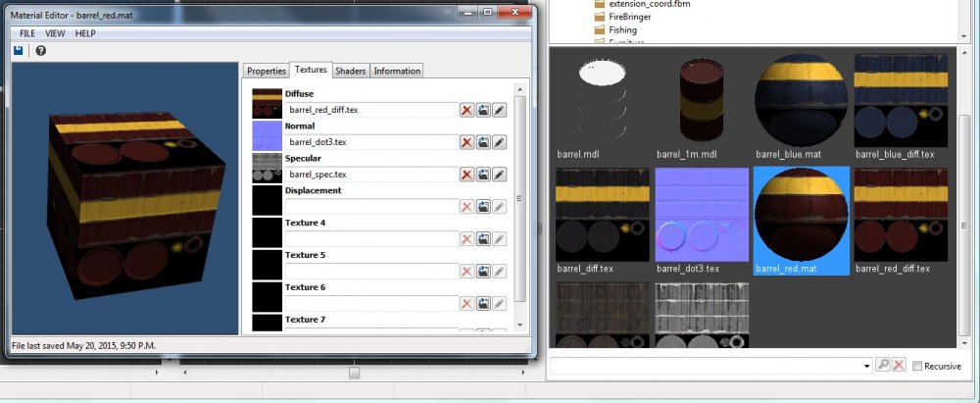Remove the Normal texture barrel_dot3.tex
This screenshot has height=403, width=980.
coord(466,142)
